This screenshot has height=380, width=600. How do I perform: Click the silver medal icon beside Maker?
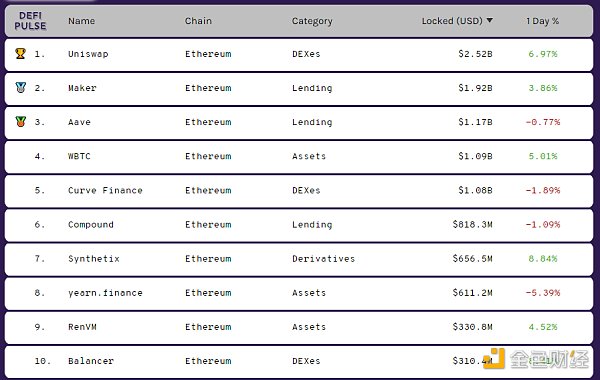pyautogui.click(x=21, y=88)
